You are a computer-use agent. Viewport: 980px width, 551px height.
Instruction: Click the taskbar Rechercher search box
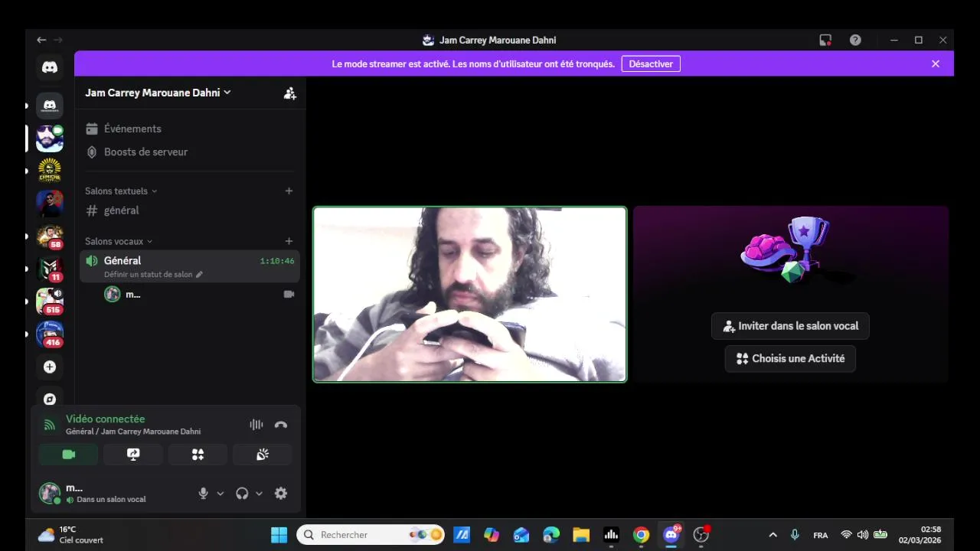pyautogui.click(x=371, y=535)
